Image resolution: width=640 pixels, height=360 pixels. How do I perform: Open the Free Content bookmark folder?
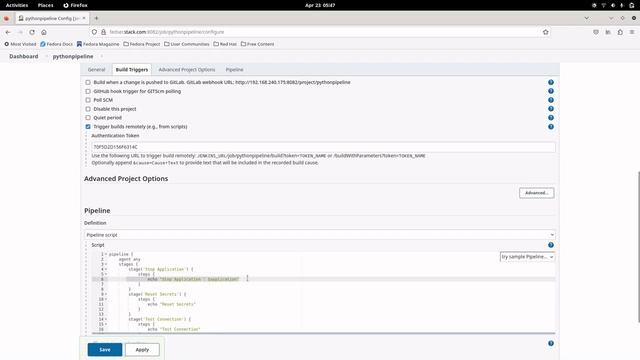[x=258, y=44]
